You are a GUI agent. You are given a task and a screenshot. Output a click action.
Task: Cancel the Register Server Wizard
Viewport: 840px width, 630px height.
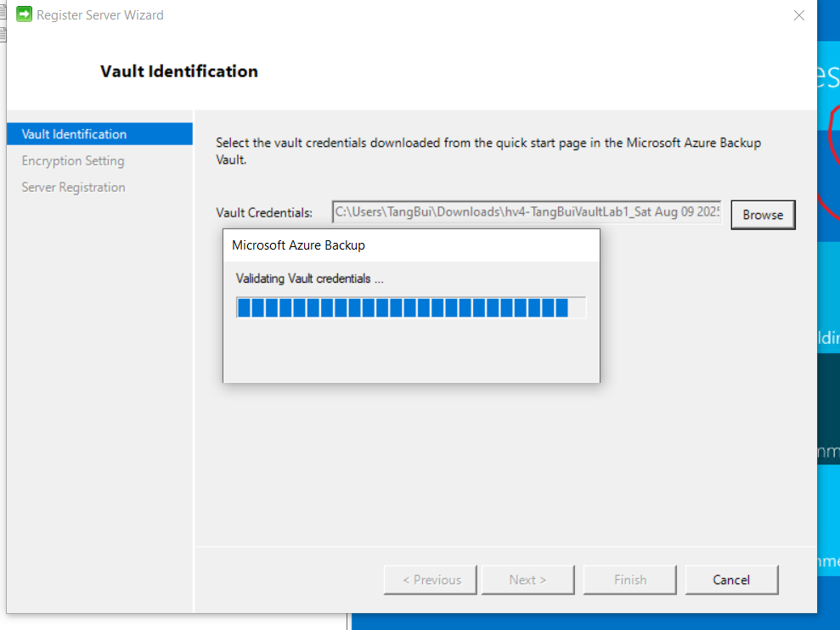click(731, 580)
